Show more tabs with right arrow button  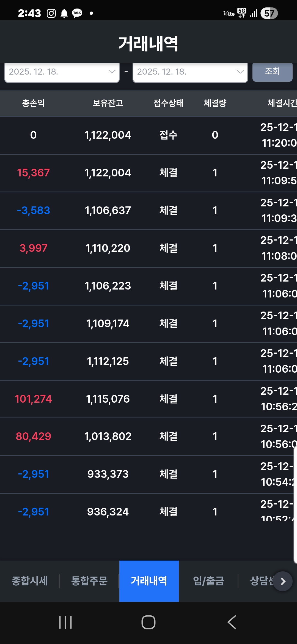283,581
